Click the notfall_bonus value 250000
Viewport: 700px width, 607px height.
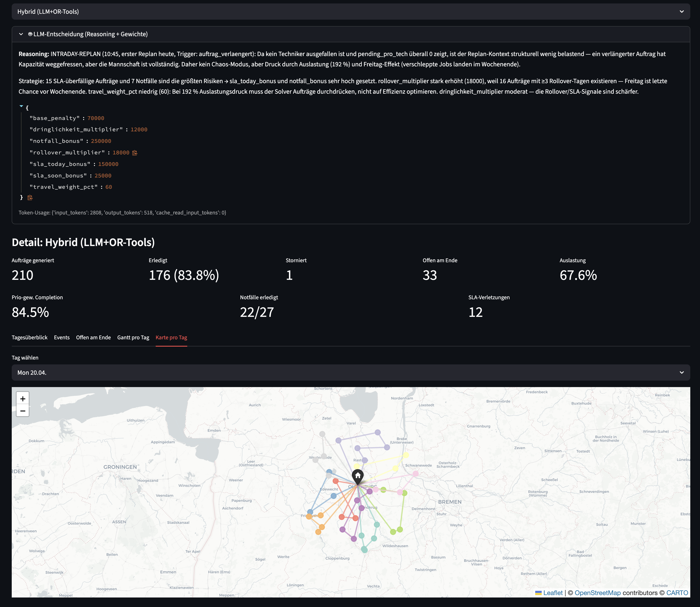pyautogui.click(x=101, y=141)
